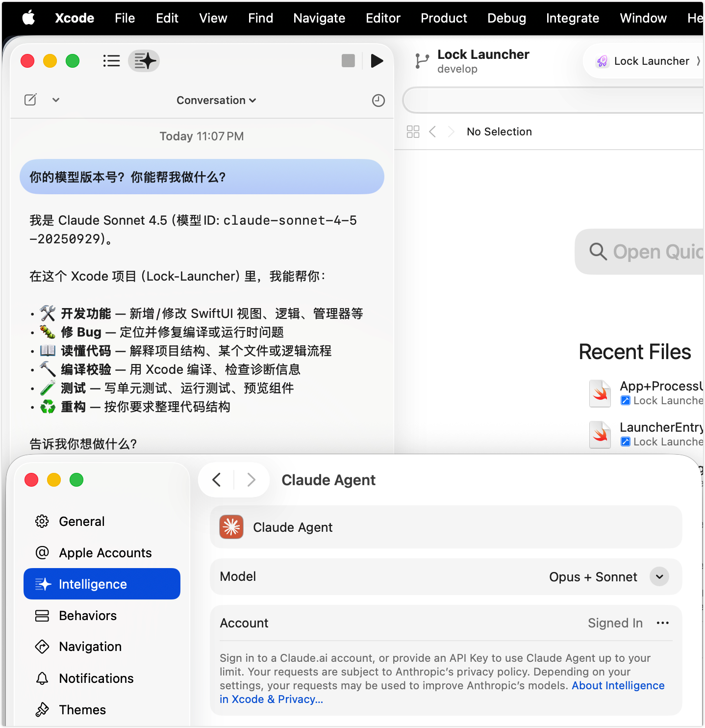Select Apple Accounts in Settings sidebar
Screen dimensions: 705x728
point(102,552)
